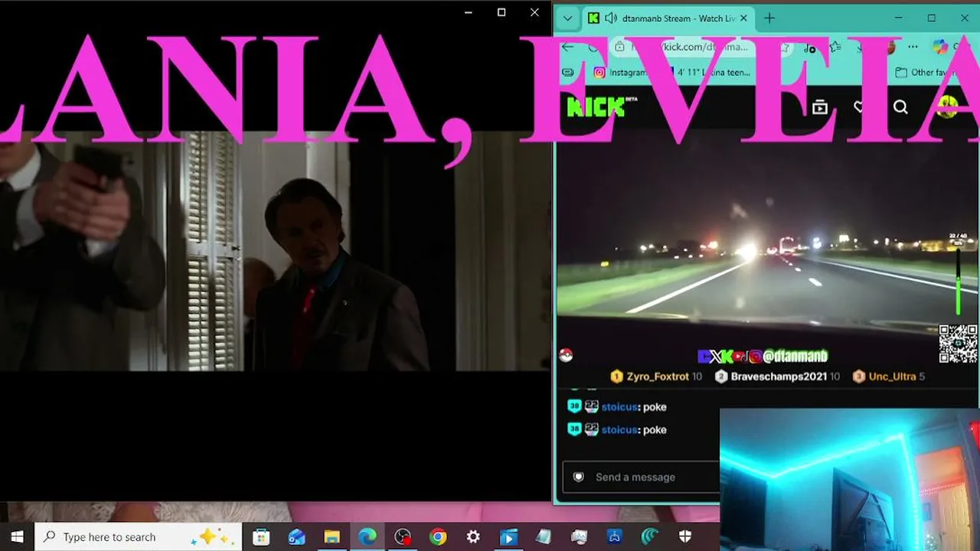Maximize the movie player window
Image resolution: width=980 pixels, height=551 pixels.
coord(501,12)
